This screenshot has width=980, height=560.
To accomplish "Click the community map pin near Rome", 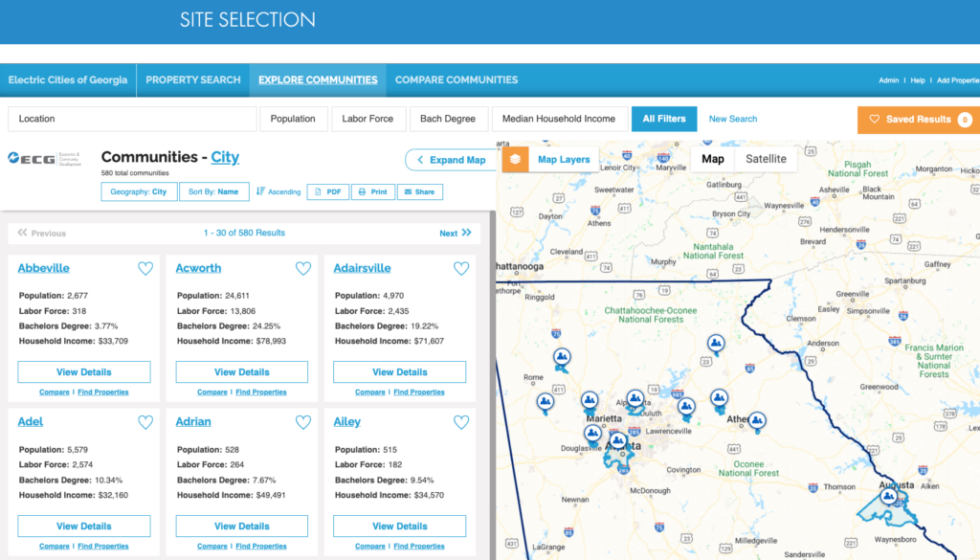I will click(x=545, y=402).
